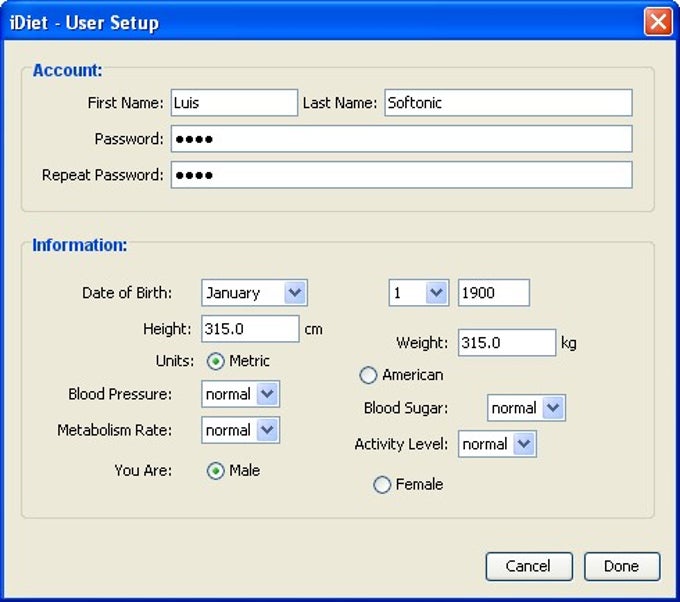The height and width of the screenshot is (602, 680).
Task: Click the Height field in cm
Action: point(250,329)
